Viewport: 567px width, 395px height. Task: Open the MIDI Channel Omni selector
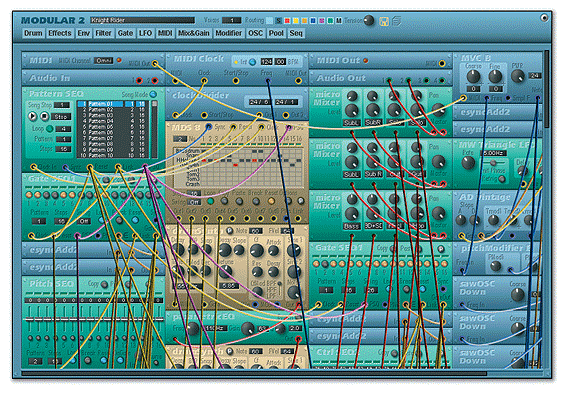103,60
